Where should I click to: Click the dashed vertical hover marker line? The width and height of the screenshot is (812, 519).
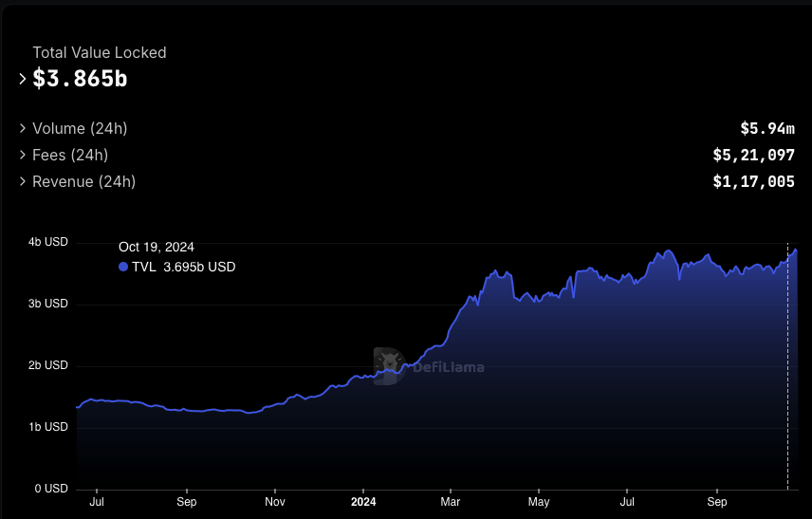pyautogui.click(x=787, y=380)
